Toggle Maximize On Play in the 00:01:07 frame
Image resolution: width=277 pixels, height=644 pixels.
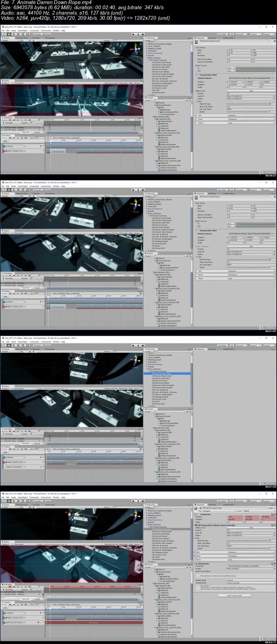tap(112, 233)
